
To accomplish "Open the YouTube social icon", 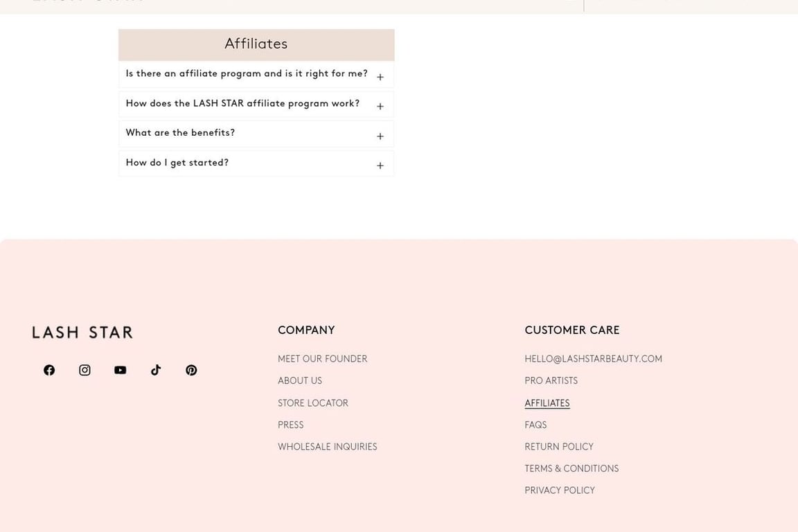I will pos(120,370).
